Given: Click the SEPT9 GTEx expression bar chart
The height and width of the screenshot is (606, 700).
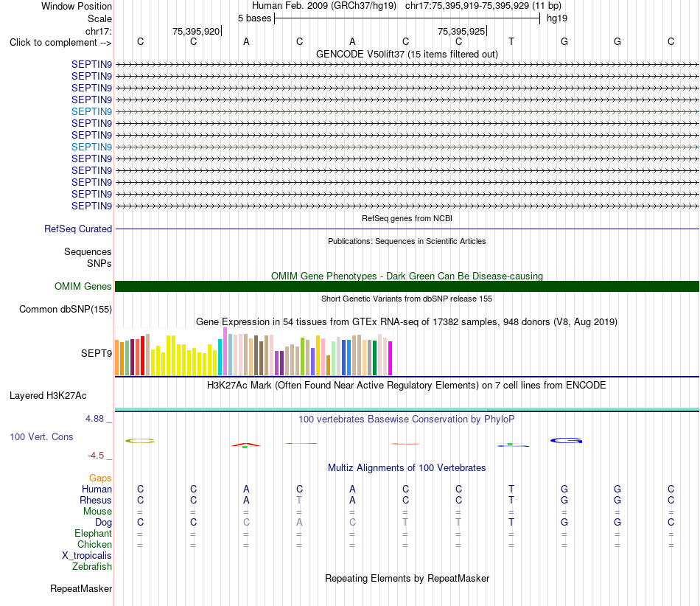Looking at the screenshot, I should (253, 352).
